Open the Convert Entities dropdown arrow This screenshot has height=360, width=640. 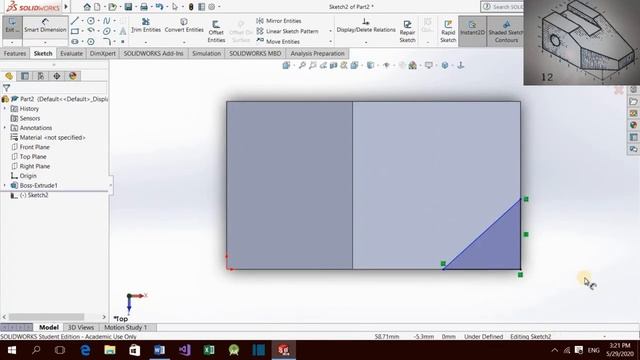click(x=184, y=42)
